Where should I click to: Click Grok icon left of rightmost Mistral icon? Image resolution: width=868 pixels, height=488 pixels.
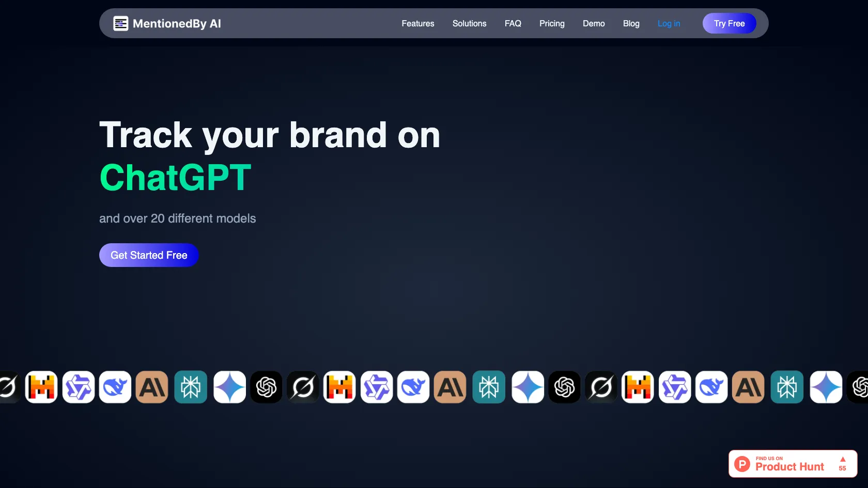tap(601, 387)
